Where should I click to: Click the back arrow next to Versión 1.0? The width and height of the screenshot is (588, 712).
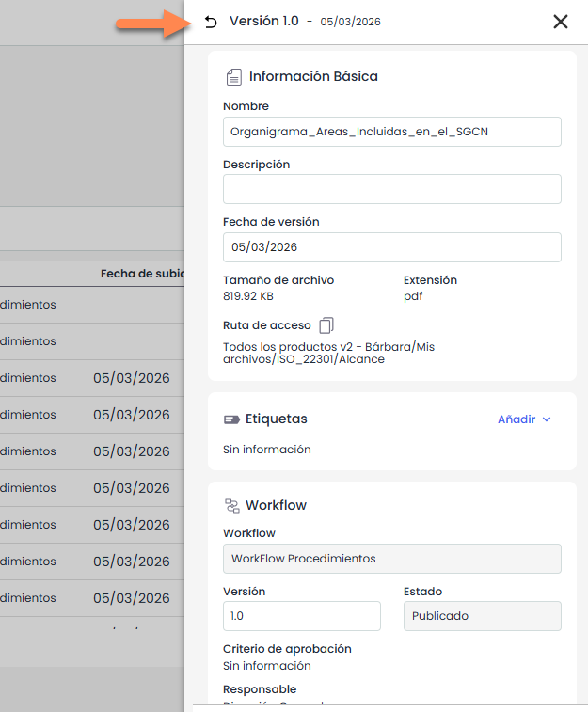click(x=211, y=22)
